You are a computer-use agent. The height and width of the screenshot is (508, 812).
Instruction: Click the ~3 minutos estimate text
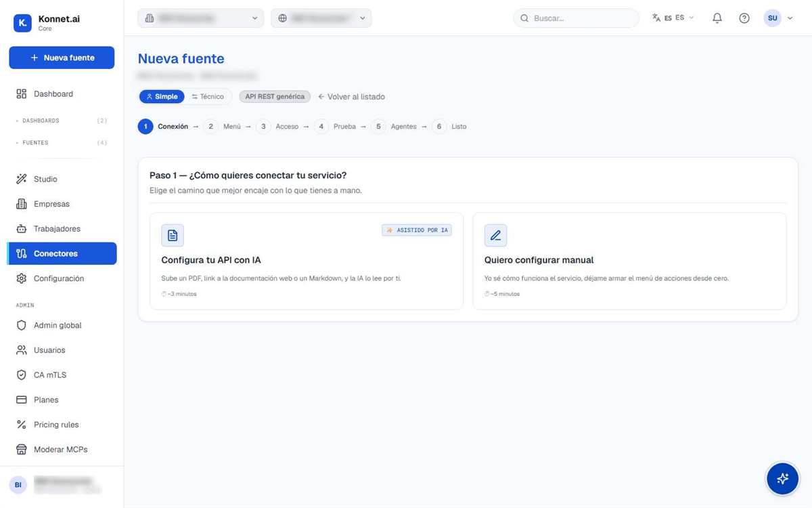pos(179,294)
